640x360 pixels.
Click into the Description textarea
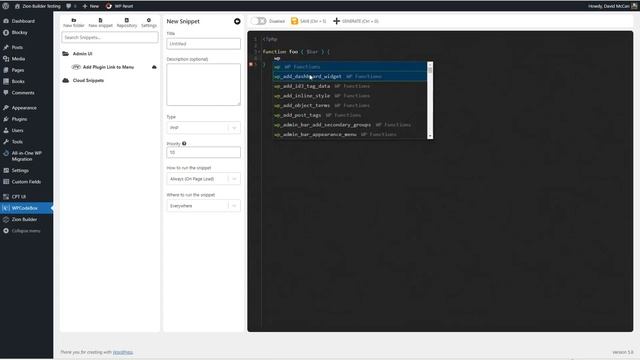[203, 84]
